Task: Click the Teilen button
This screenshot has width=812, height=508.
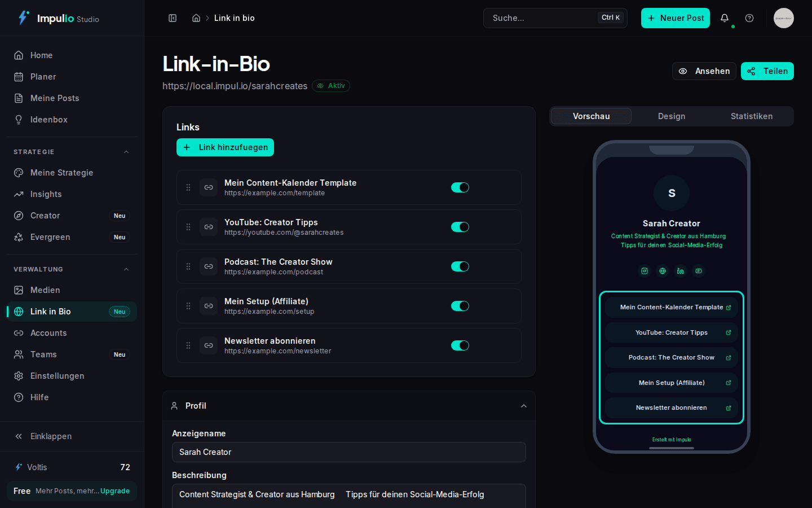Action: [767, 71]
